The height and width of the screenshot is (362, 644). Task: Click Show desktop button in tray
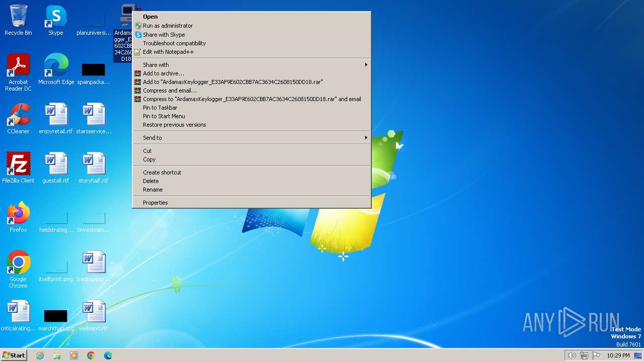638,355
